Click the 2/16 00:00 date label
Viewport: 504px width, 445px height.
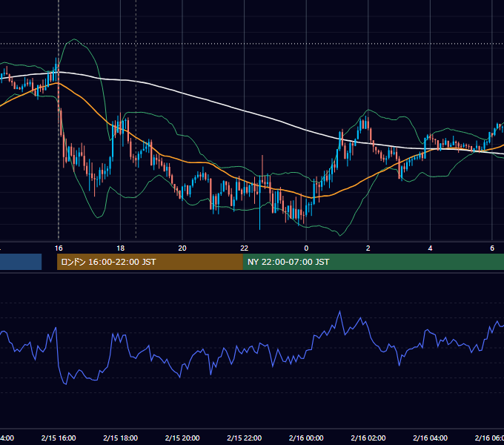coord(306,438)
